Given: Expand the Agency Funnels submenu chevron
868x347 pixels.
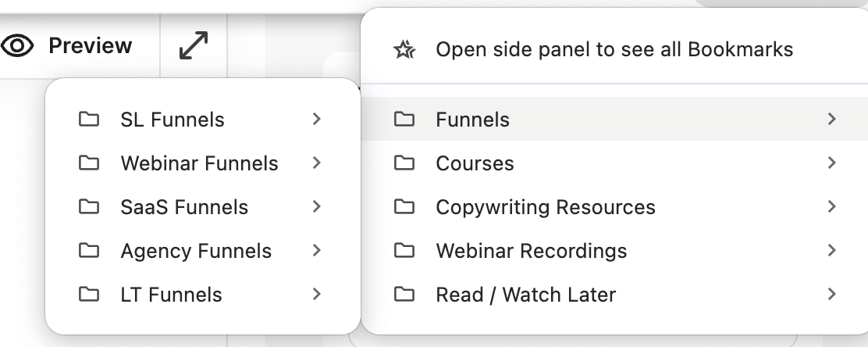Looking at the screenshot, I should coord(316,251).
